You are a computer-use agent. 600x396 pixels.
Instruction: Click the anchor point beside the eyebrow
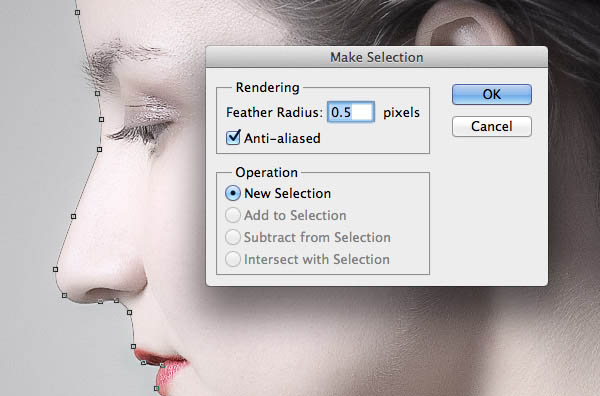coord(98,93)
